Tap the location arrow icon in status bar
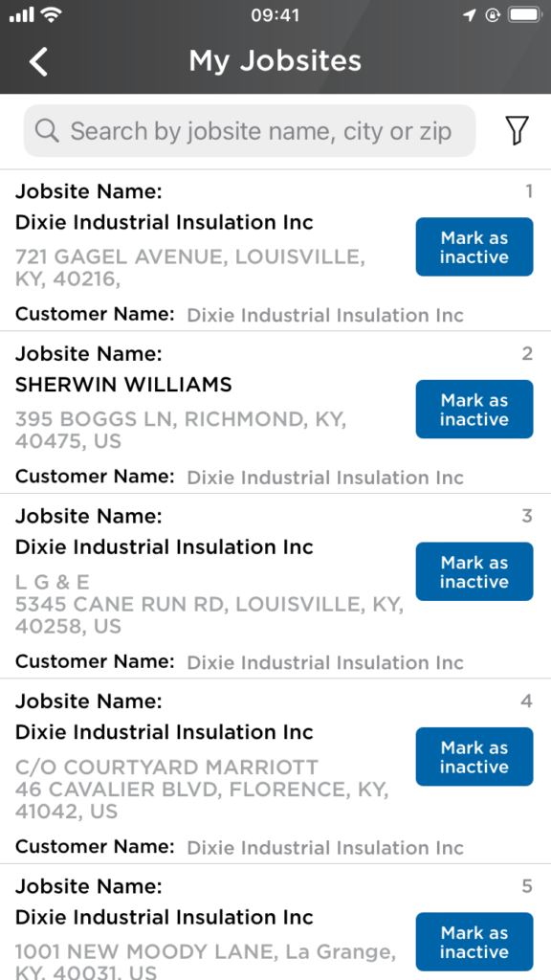 468,14
